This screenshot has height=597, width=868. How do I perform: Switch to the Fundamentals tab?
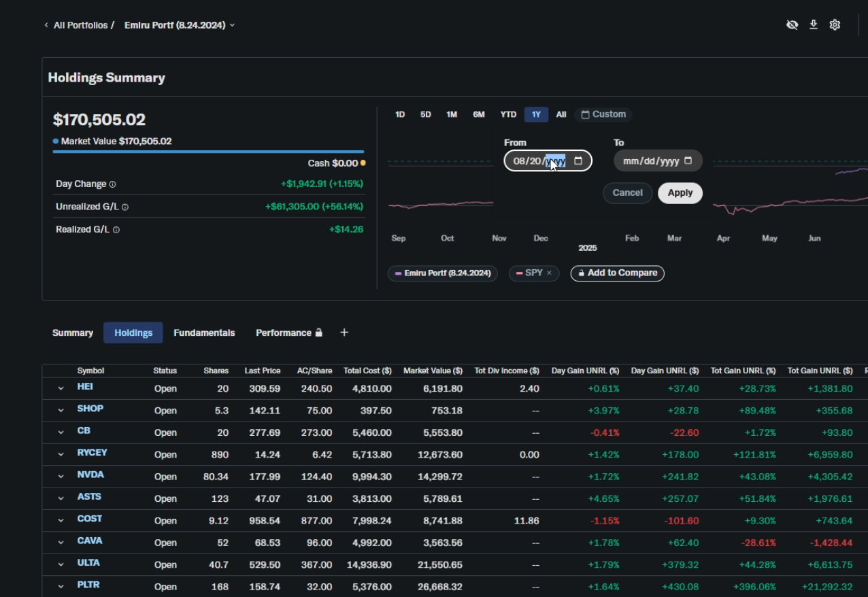click(x=204, y=332)
